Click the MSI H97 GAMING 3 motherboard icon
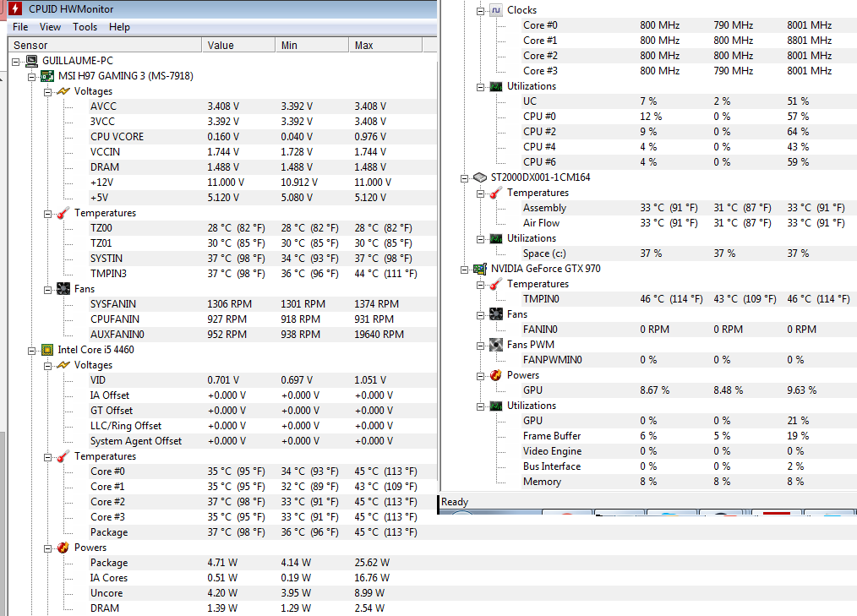This screenshot has width=857, height=616. 47,76
